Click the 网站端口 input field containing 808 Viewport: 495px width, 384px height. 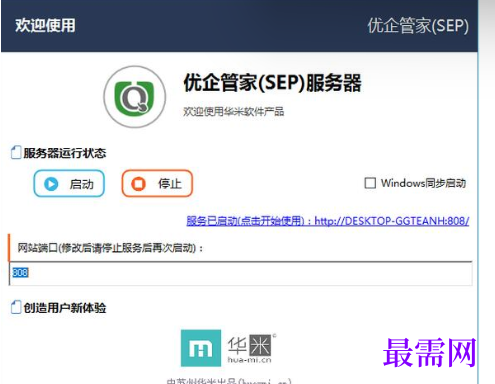tap(240, 273)
